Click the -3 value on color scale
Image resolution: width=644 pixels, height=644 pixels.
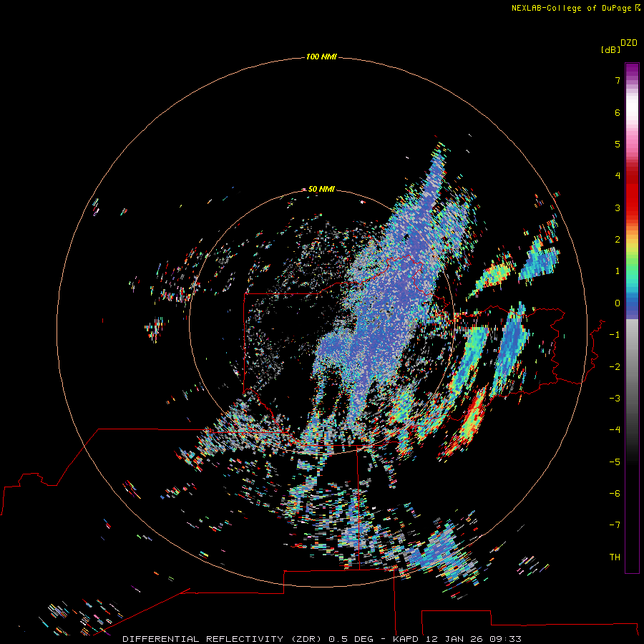[x=615, y=399]
